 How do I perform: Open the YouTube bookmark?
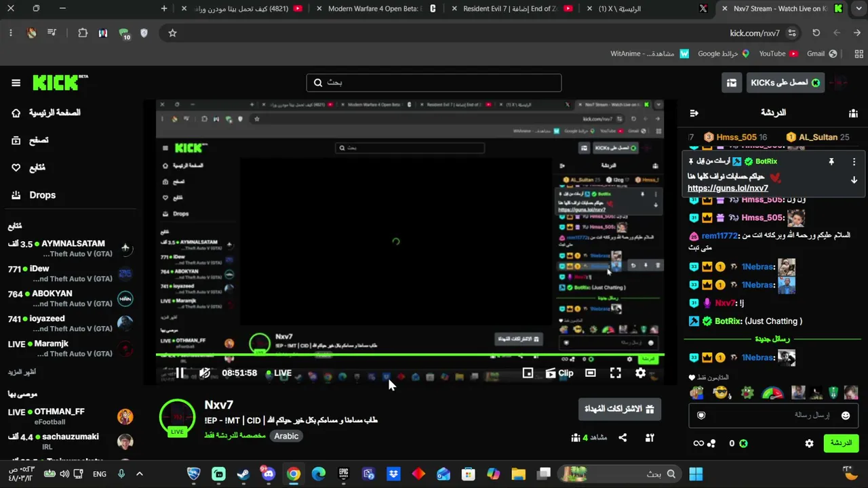[778, 54]
